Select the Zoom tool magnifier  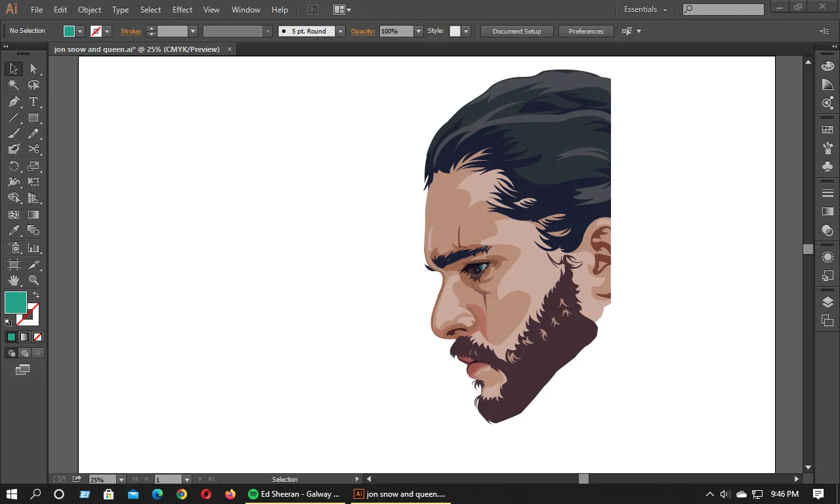coord(33,280)
